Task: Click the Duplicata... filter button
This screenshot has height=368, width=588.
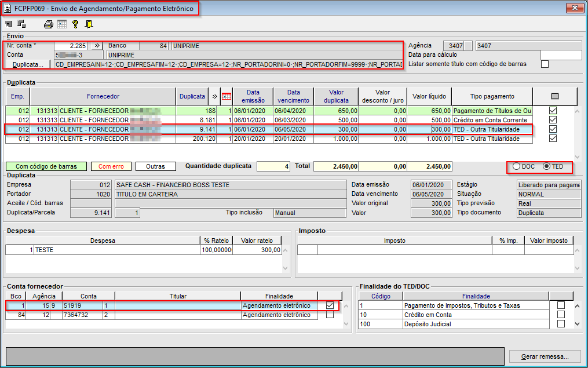Action: pos(28,64)
